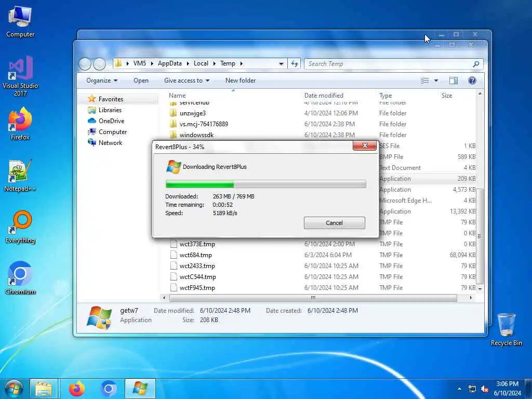Select the unzwjge3 folder
The image size is (532, 399).
click(x=192, y=113)
